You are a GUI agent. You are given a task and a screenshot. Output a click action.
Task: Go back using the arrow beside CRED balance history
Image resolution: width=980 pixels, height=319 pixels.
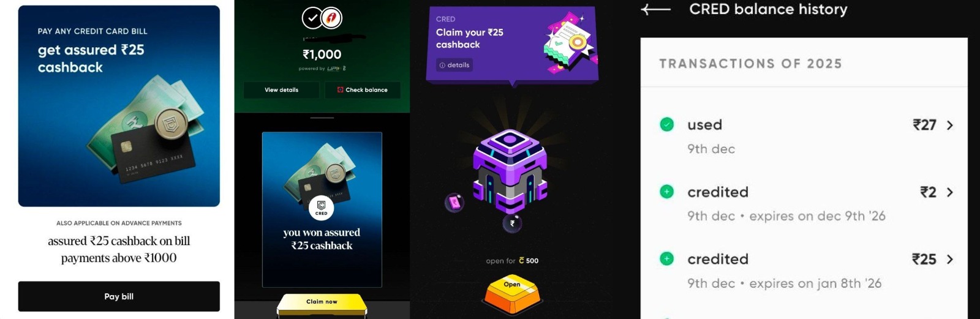tap(655, 9)
